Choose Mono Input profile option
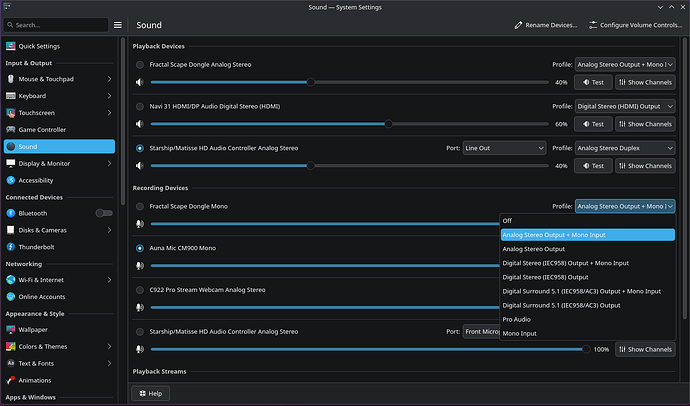Screen dimensions: 690x406 click(x=587, y=333)
